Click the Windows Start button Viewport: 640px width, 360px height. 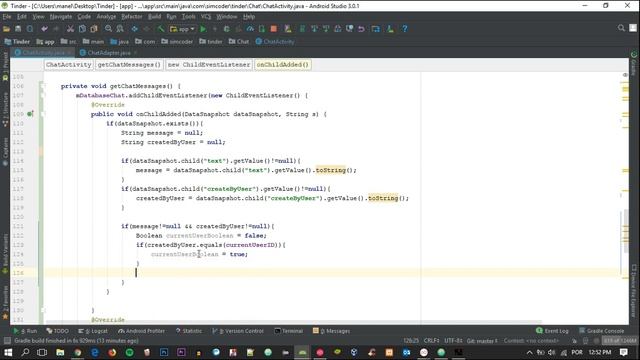tap(8, 352)
